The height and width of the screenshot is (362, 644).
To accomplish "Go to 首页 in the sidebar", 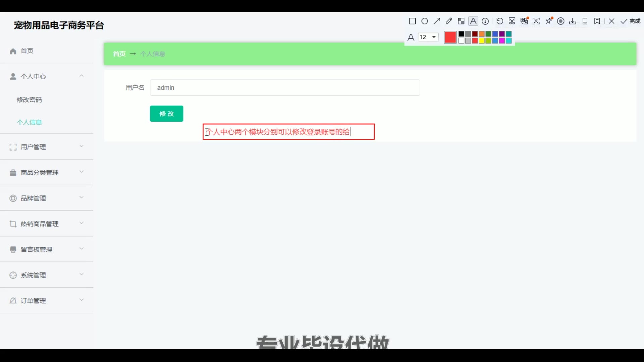I will point(27,51).
